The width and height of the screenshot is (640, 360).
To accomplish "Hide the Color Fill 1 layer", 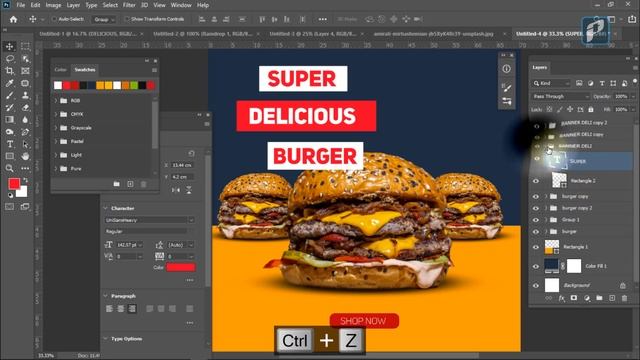I will coord(536,266).
